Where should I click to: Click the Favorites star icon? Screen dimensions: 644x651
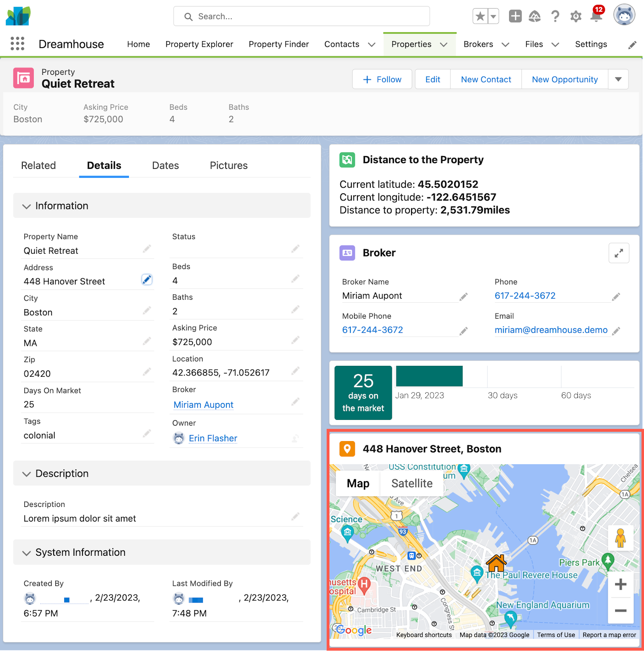click(480, 17)
